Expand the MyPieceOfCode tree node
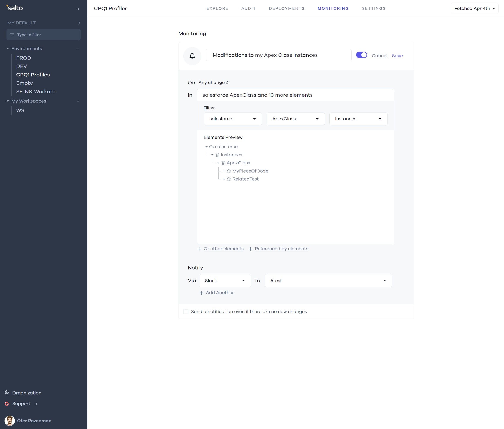This screenshot has height=429, width=504. click(x=224, y=171)
